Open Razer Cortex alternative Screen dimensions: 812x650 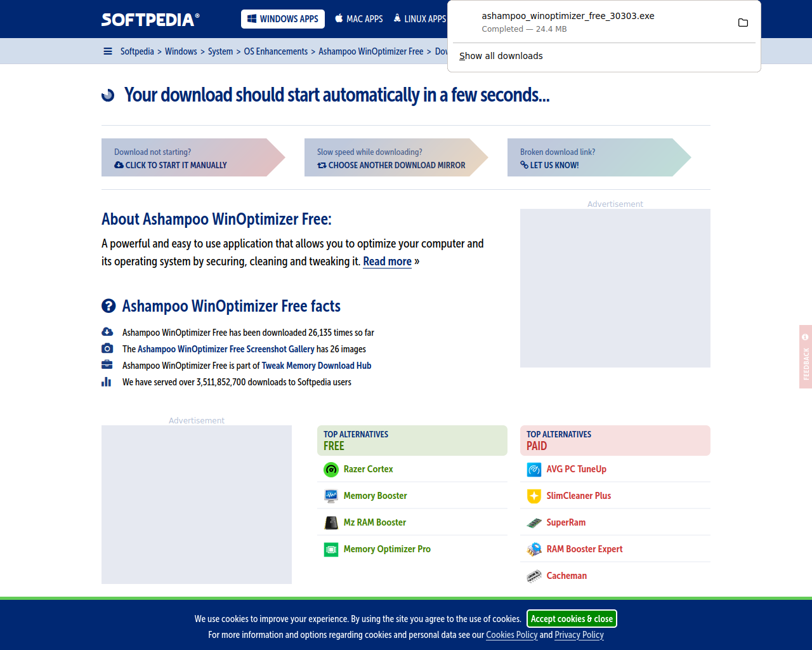(369, 469)
